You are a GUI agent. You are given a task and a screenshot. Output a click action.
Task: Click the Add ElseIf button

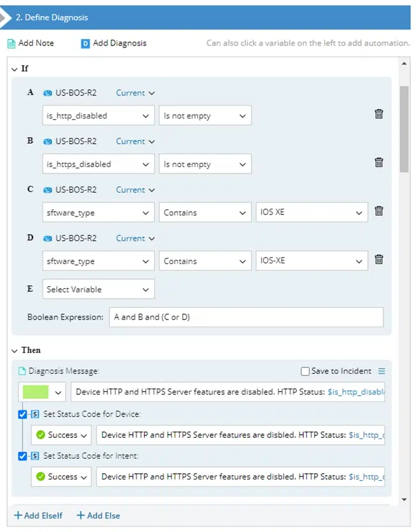pyautogui.click(x=38, y=515)
